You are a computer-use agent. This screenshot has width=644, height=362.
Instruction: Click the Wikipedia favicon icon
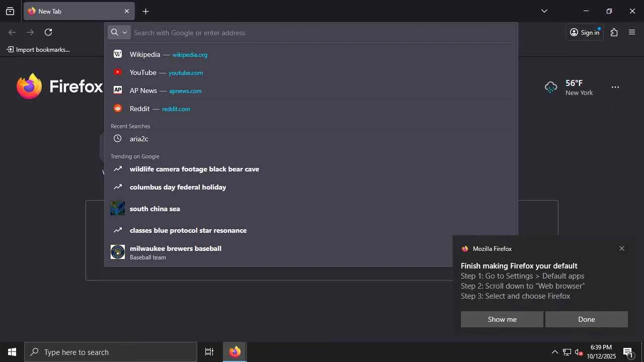(118, 54)
